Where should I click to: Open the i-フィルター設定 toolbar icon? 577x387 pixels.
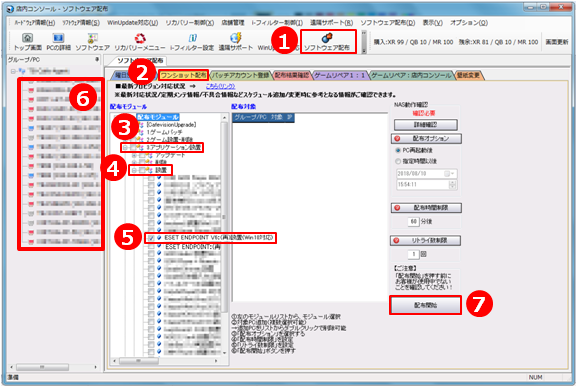pyautogui.click(x=192, y=42)
